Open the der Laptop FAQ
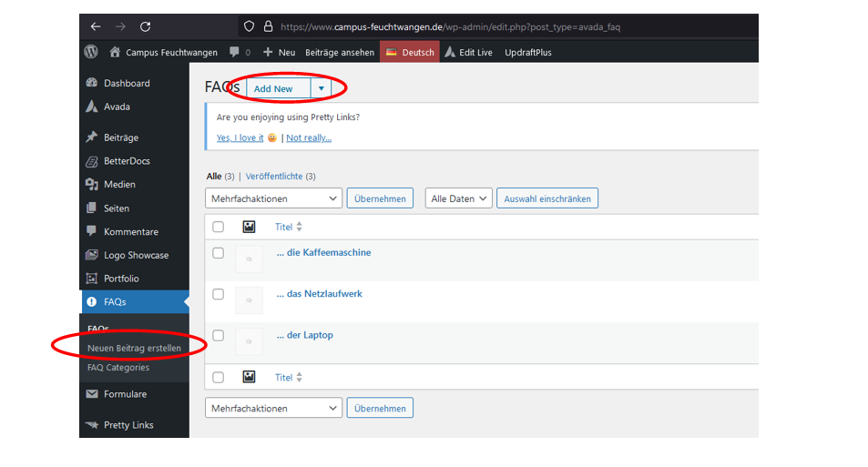The image size is (868, 467). coord(305,335)
